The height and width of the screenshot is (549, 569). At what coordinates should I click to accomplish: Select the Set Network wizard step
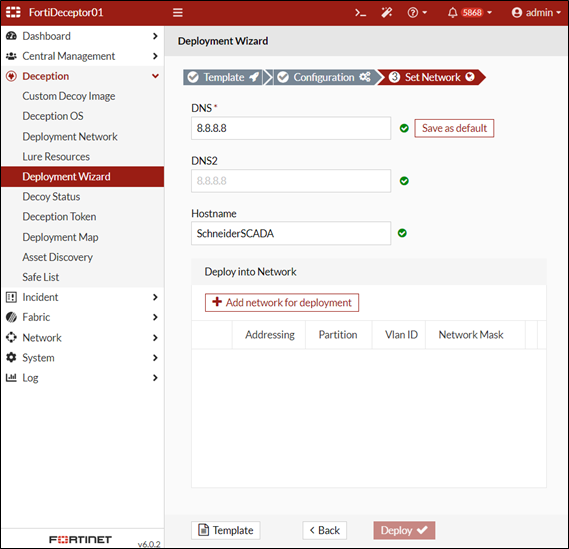tap(431, 77)
